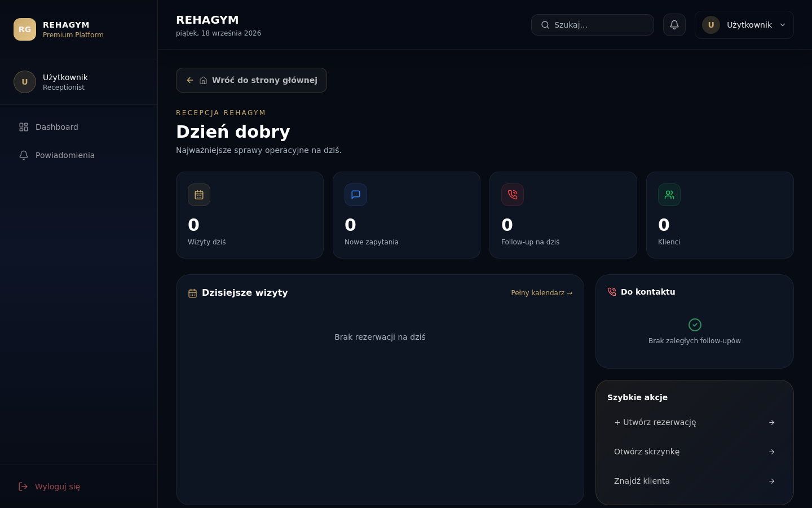Click the sidebar user avatar U

click(25, 82)
